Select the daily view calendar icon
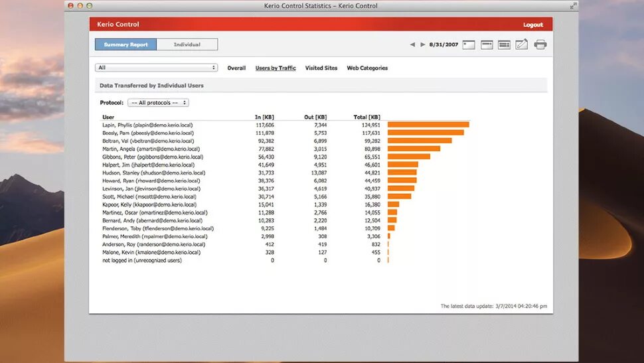 (469, 44)
